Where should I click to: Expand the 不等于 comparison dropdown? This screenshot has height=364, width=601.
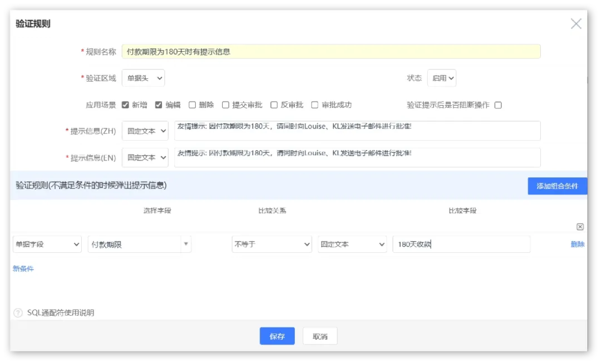(x=272, y=245)
